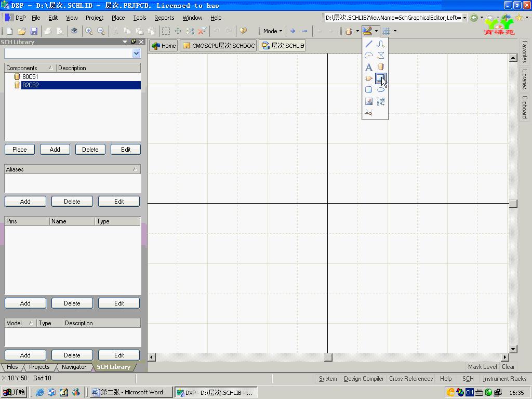Screen dimensions: 532x399
Task: Open the Mode dropdown
Action: 273,31
